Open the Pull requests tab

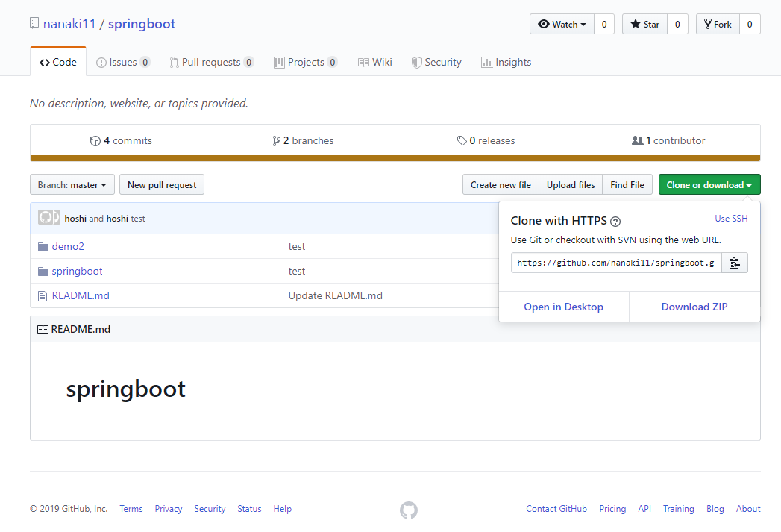point(211,62)
